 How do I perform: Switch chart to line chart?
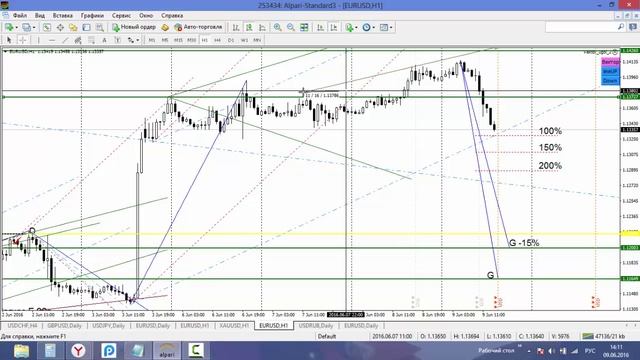pos(262,27)
